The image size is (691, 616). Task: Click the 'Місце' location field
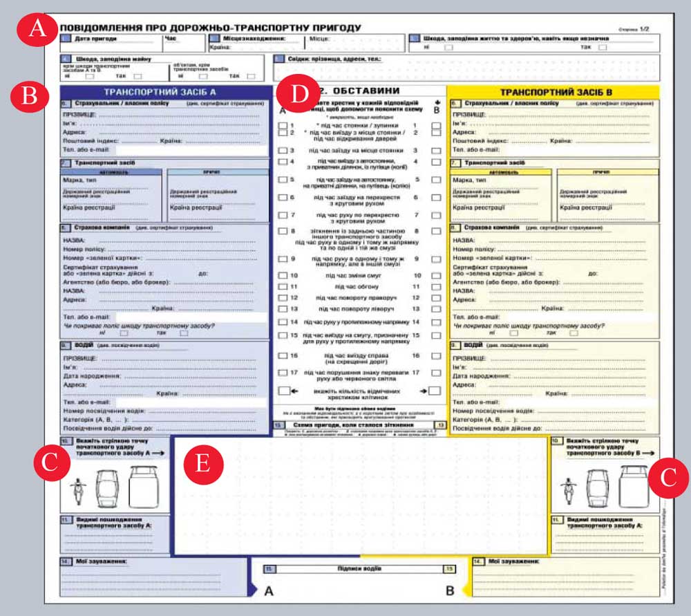point(354,44)
